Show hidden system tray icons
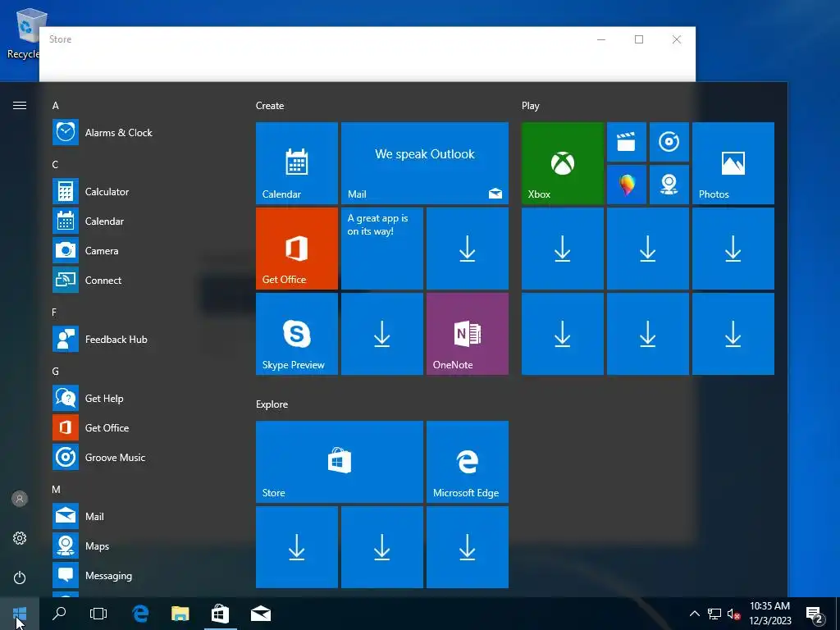The image size is (840, 630). [x=694, y=614]
